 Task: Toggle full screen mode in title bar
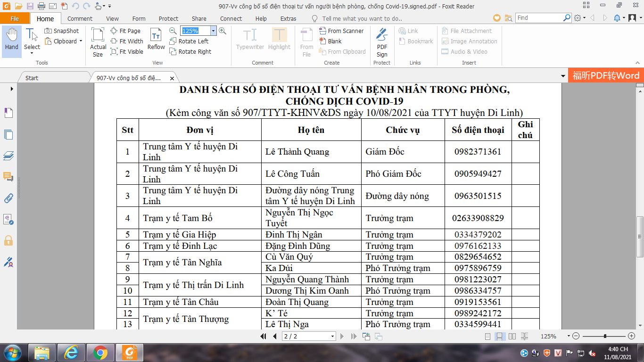[x=587, y=6]
